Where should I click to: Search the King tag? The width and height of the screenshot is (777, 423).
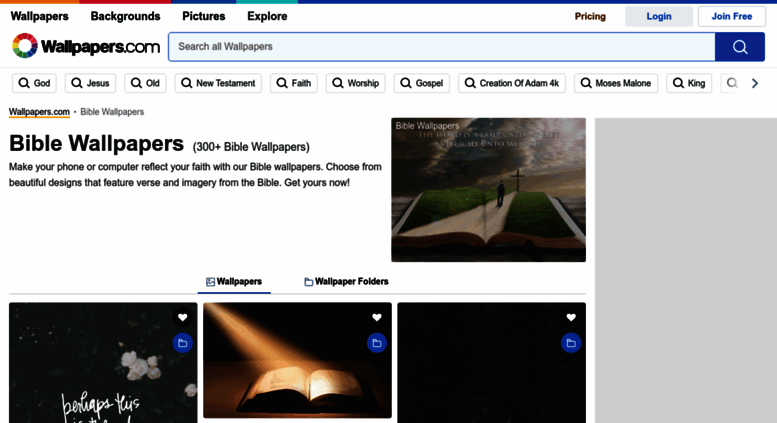[x=689, y=83]
